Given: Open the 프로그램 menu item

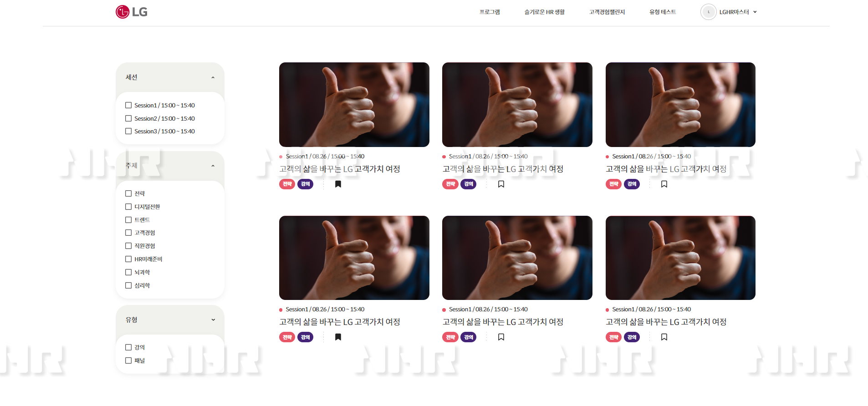Looking at the screenshot, I should pos(490,12).
